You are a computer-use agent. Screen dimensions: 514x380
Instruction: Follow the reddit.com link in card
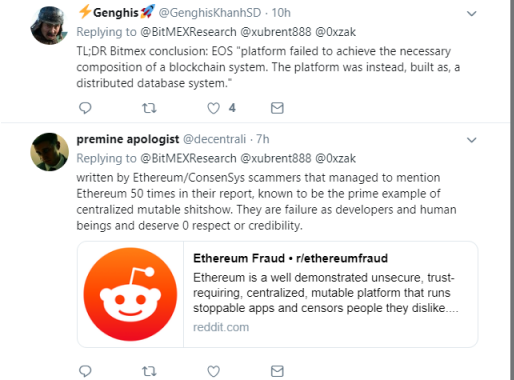point(221,327)
